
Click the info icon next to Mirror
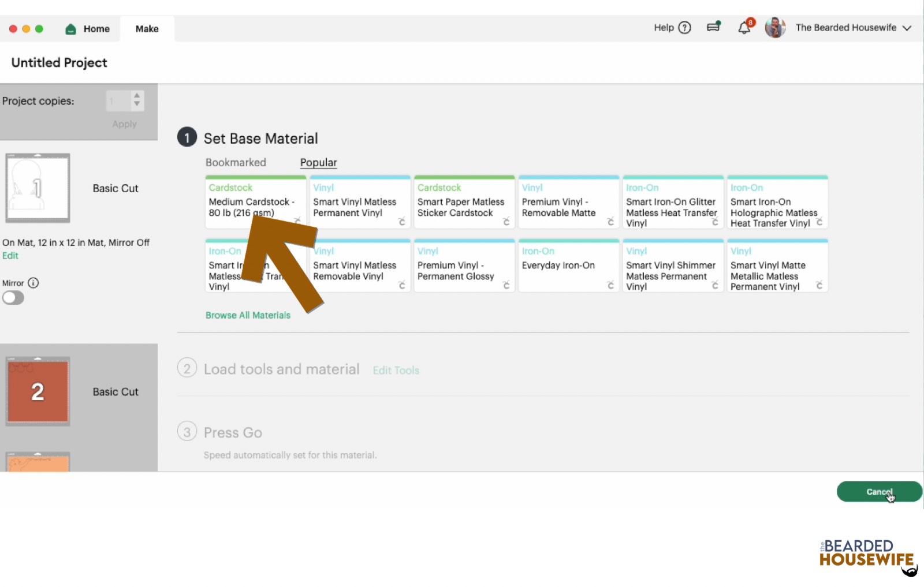pos(33,283)
